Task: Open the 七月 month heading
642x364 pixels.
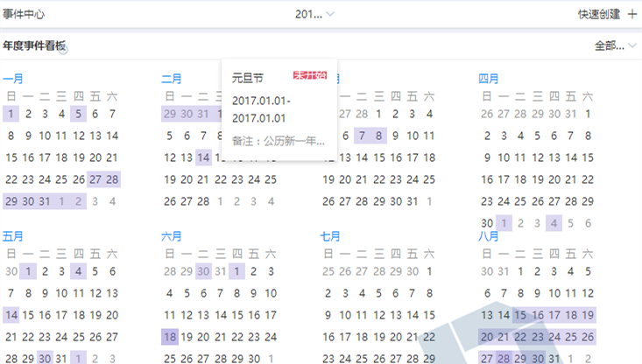Action: 329,236
